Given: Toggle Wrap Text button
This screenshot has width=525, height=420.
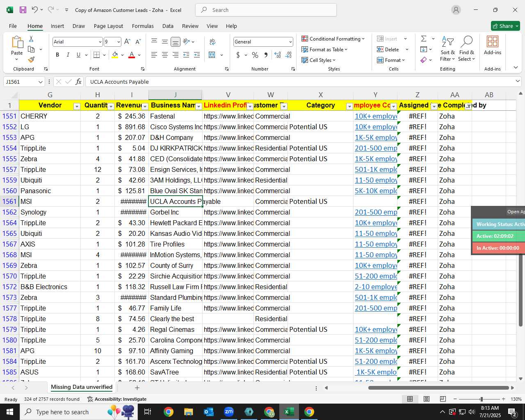Looking at the screenshot, I should click(x=212, y=42).
